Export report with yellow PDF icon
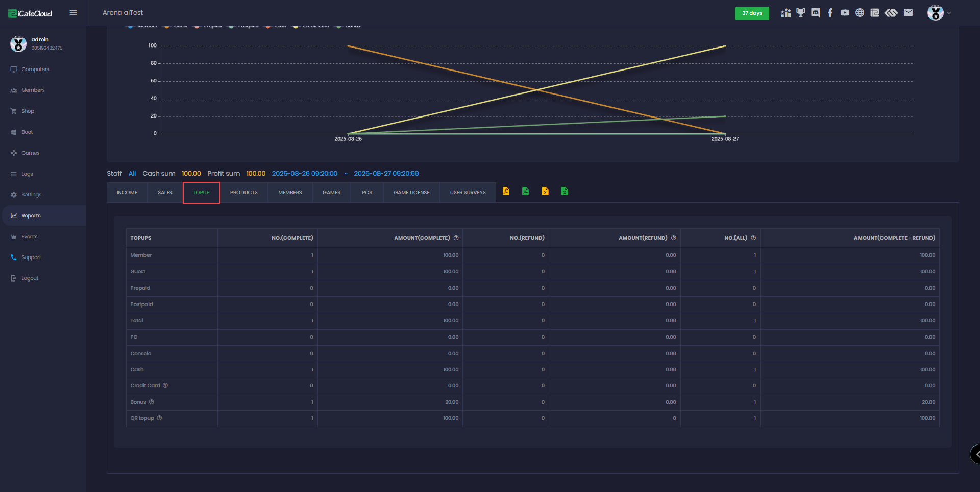The height and width of the screenshot is (492, 980). [x=506, y=191]
